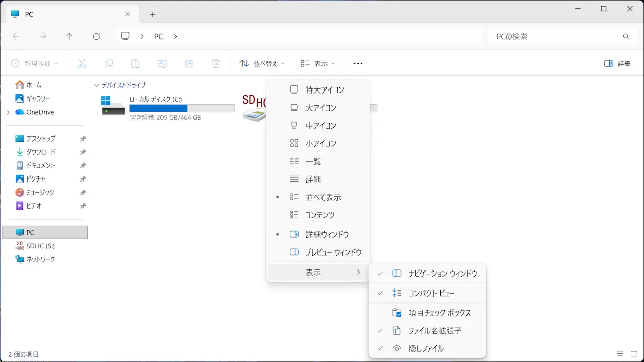The width and height of the screenshot is (644, 362).
Task: Click the search magnifier icon
Action: [626, 36]
